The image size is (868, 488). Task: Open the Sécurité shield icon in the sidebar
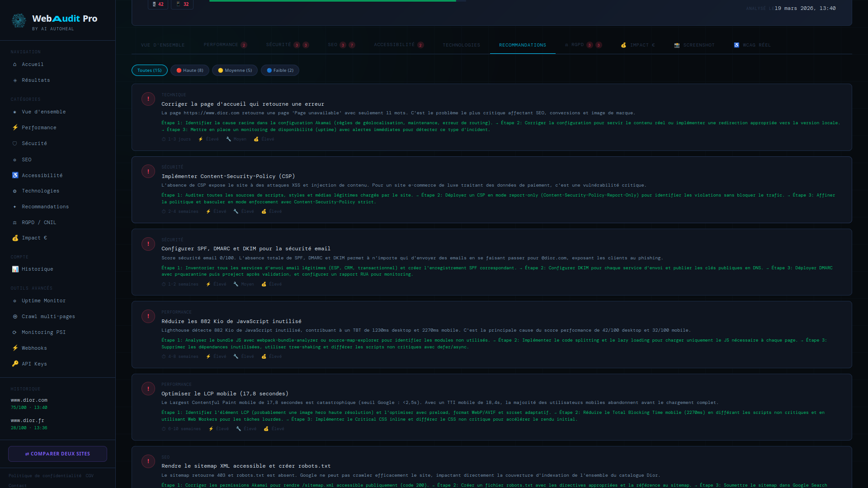point(15,143)
